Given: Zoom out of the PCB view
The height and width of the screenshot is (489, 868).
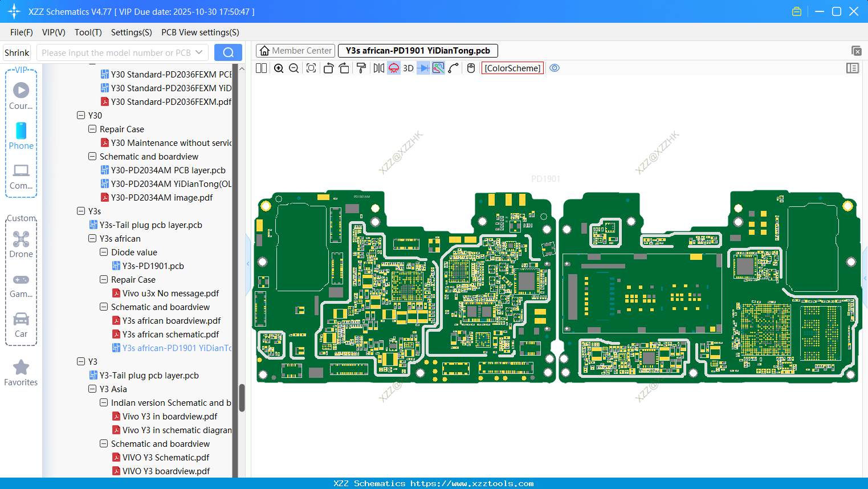Looking at the screenshot, I should pyautogui.click(x=293, y=68).
